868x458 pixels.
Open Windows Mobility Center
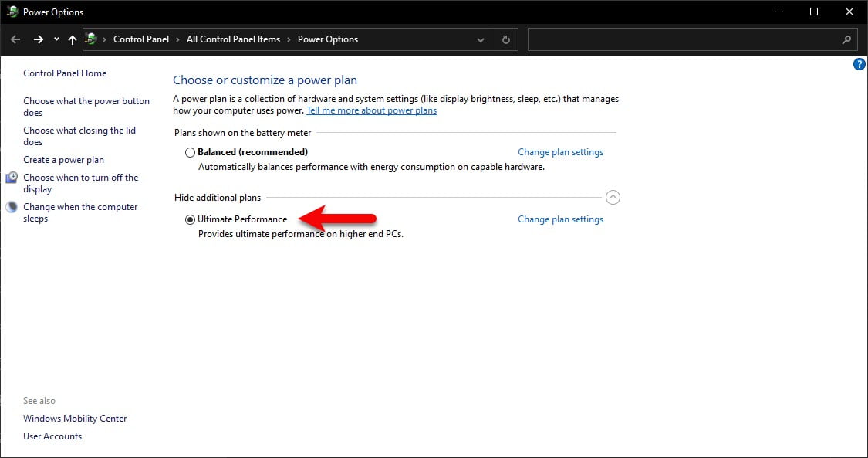point(75,418)
